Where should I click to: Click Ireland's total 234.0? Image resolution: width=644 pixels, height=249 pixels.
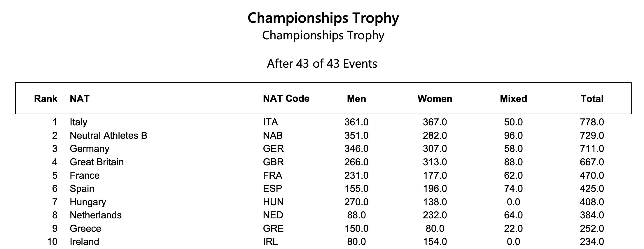click(592, 242)
